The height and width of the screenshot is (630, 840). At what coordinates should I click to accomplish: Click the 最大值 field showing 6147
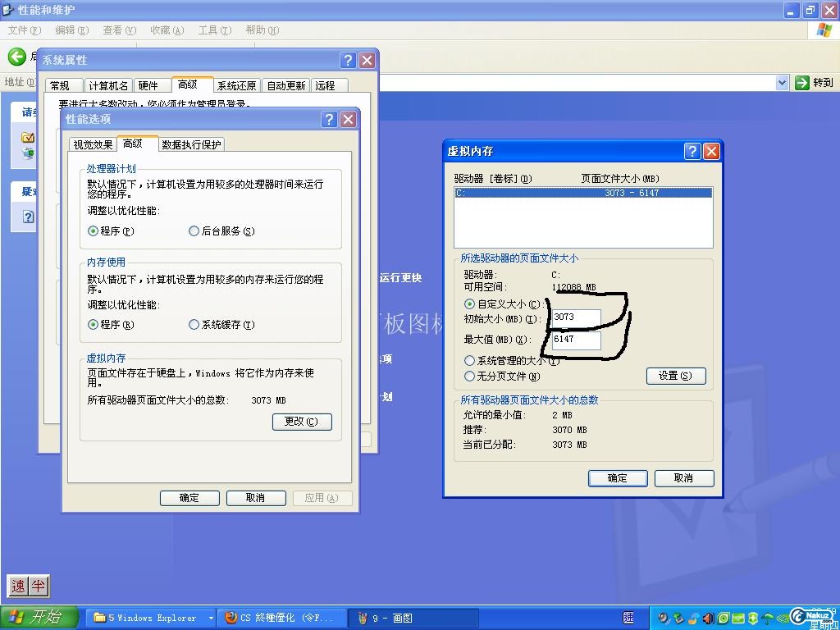(577, 340)
